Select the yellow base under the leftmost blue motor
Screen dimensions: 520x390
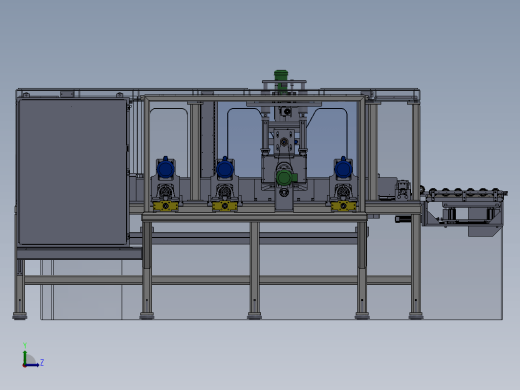tap(166, 206)
